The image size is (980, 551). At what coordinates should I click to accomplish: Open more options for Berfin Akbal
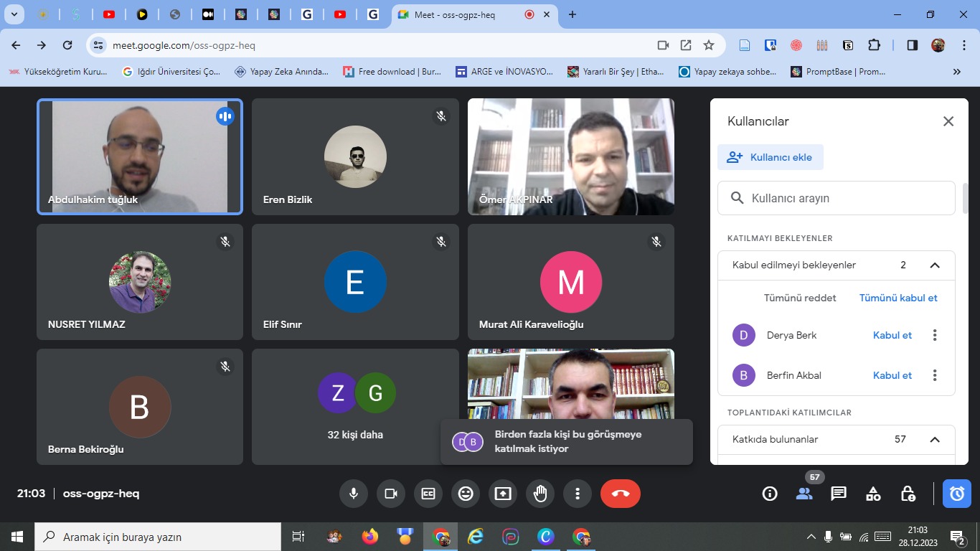(935, 375)
